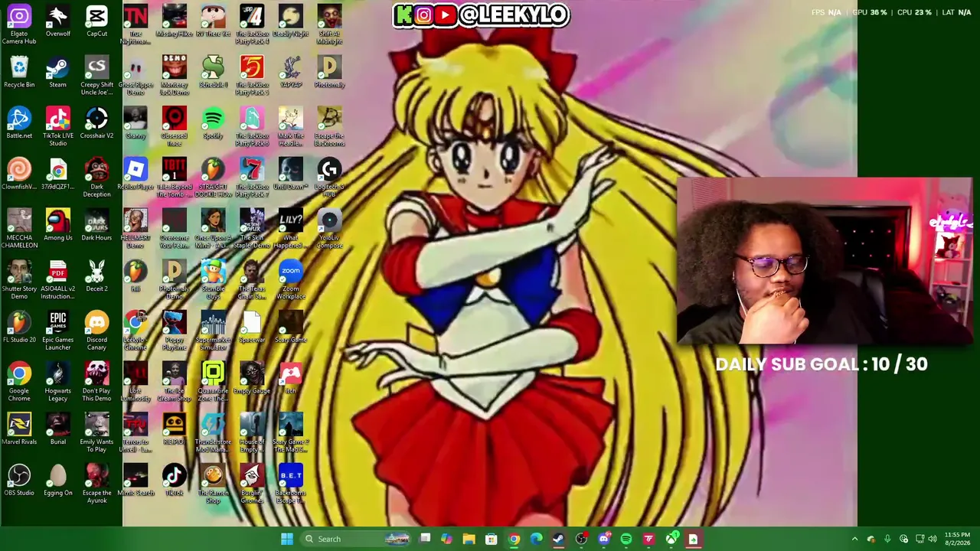Open Microsoft Store from the taskbar
This screenshot has height=551, width=980.
[492, 539]
